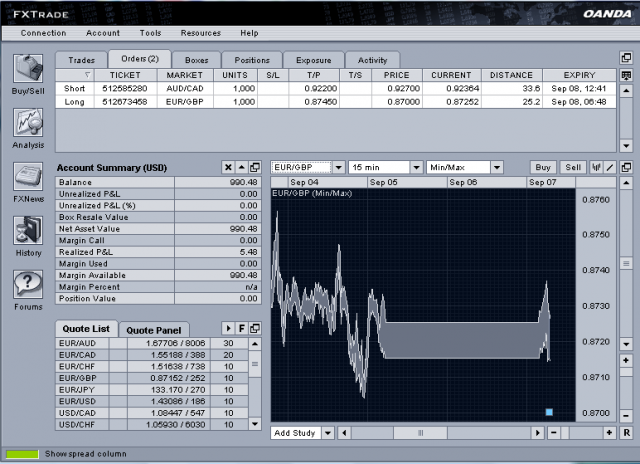The image size is (640, 464).
Task: Sort orders by MARKET column
Action: pyautogui.click(x=185, y=75)
